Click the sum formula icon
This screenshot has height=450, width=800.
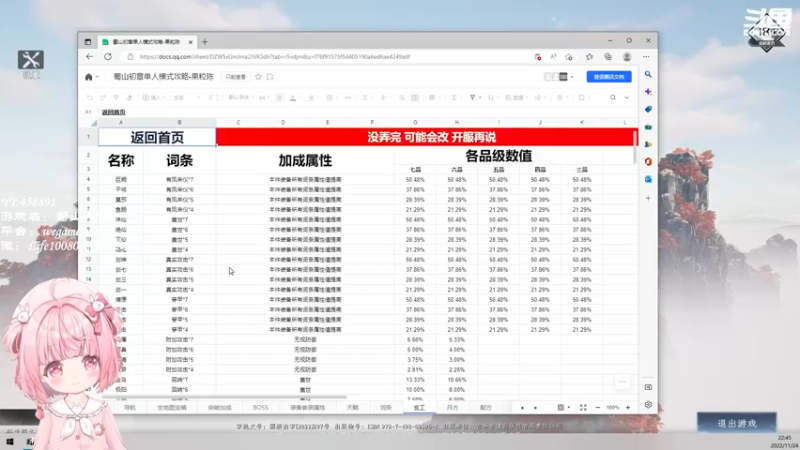click(454, 97)
